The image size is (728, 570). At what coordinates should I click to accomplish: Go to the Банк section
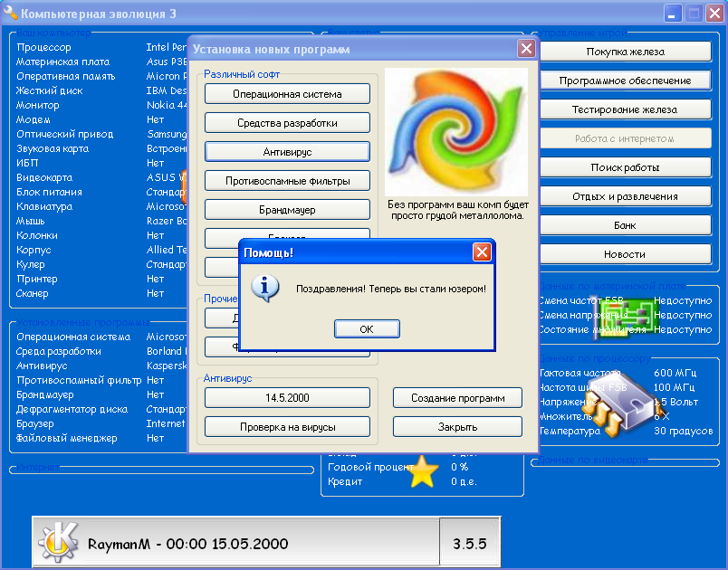pos(625,225)
